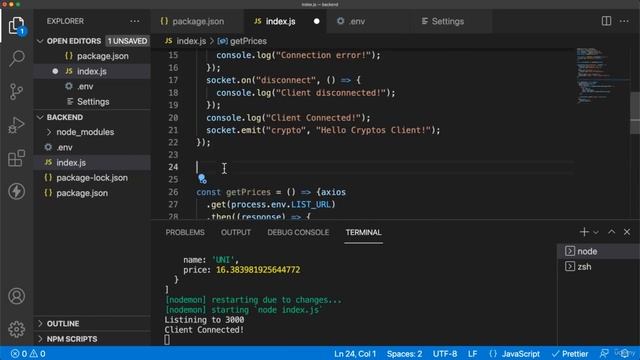Click 'Client Connected!' terminal output line
This screenshot has height=360, width=640.
click(204, 329)
